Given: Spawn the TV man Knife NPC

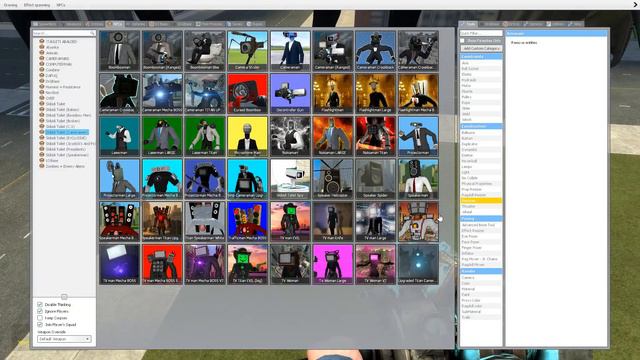Looking at the screenshot, I should (333, 221).
